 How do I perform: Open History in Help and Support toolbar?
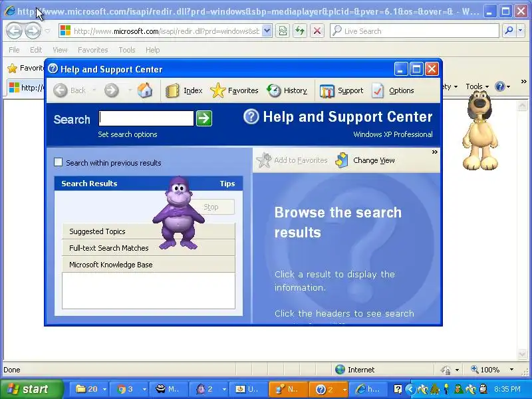pyautogui.click(x=287, y=90)
